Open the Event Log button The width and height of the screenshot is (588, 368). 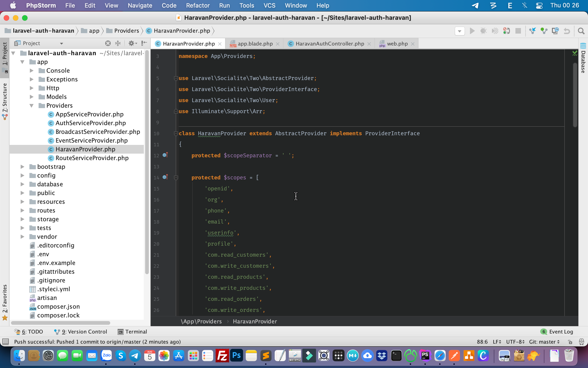click(x=557, y=331)
